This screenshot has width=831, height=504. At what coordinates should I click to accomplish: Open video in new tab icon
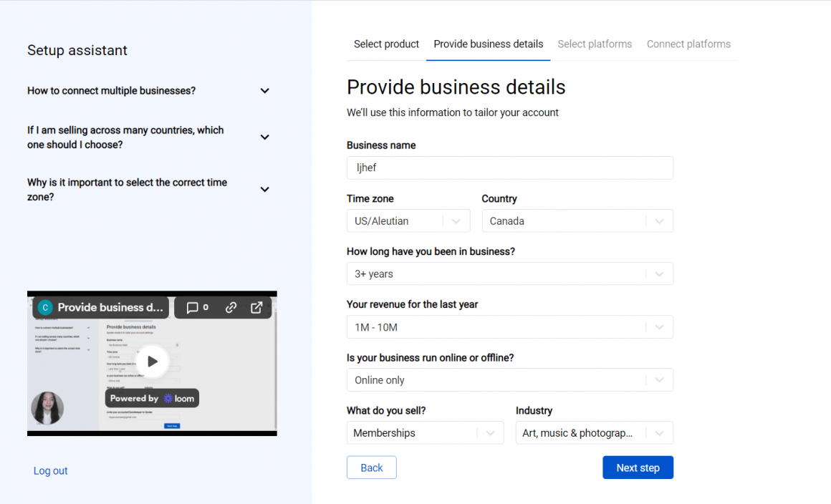click(256, 307)
